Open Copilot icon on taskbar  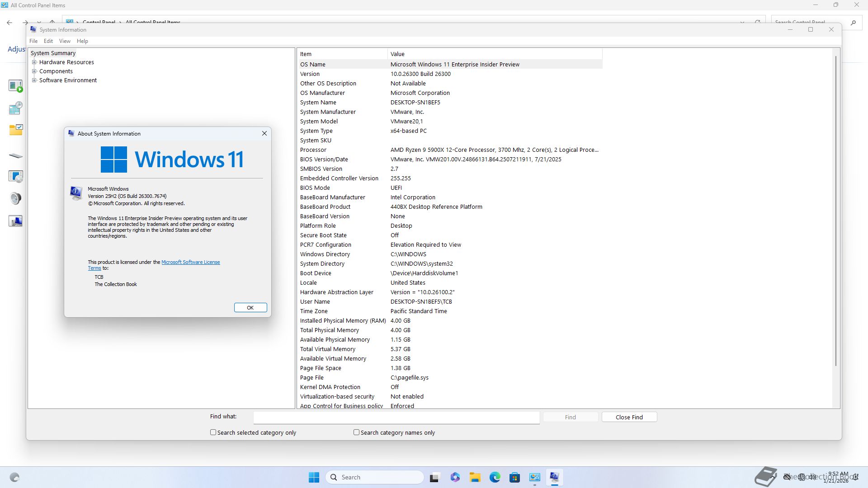point(455,477)
